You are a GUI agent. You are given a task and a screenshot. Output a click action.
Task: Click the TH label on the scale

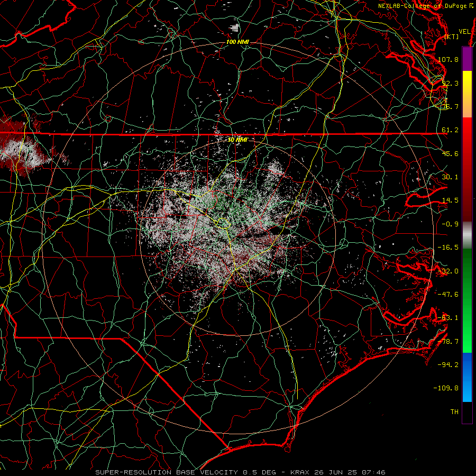click(x=454, y=412)
